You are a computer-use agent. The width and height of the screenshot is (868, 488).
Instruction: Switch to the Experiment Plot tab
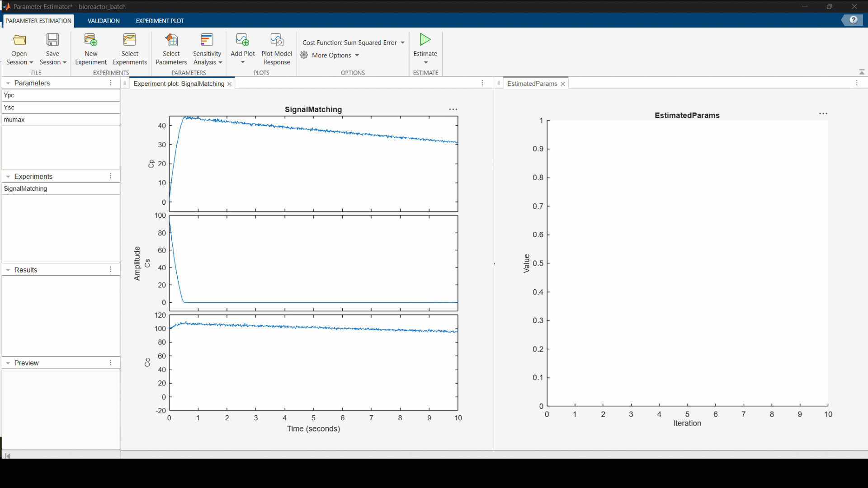(x=160, y=21)
